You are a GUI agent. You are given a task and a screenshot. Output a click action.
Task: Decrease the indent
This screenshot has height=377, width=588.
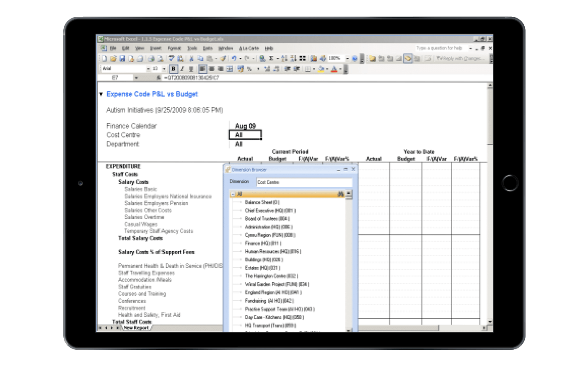(x=287, y=69)
